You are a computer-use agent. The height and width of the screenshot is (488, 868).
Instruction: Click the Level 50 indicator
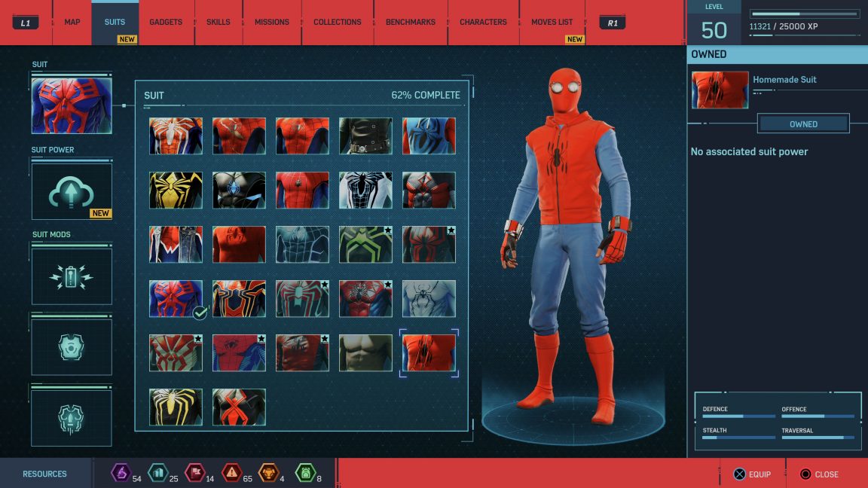click(714, 23)
